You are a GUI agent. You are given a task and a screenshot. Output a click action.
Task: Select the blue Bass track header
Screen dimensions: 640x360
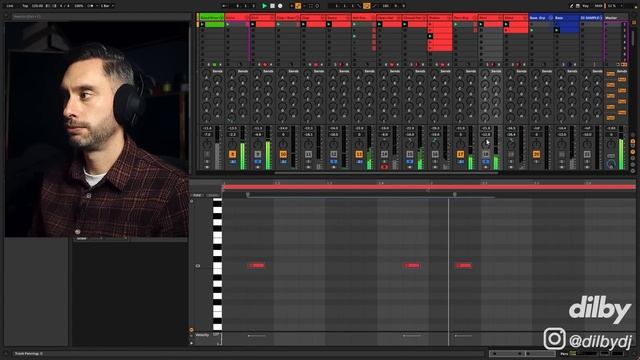coord(567,18)
